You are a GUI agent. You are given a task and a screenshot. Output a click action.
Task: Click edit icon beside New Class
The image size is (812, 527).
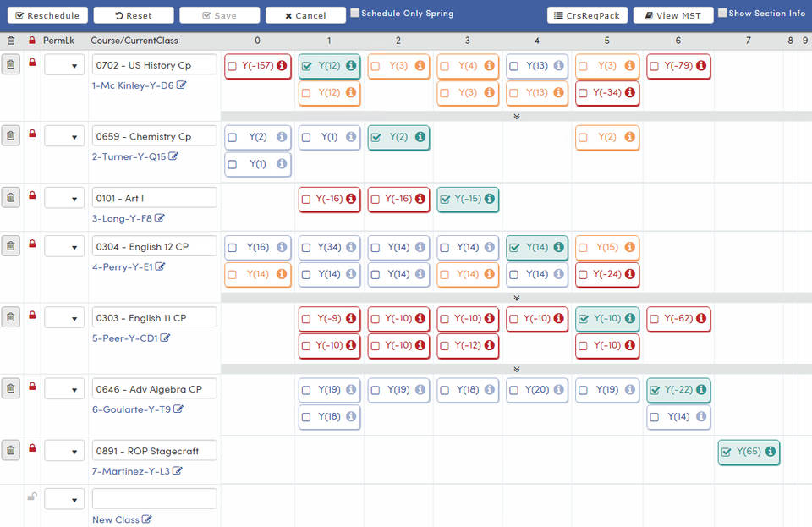[147, 519]
